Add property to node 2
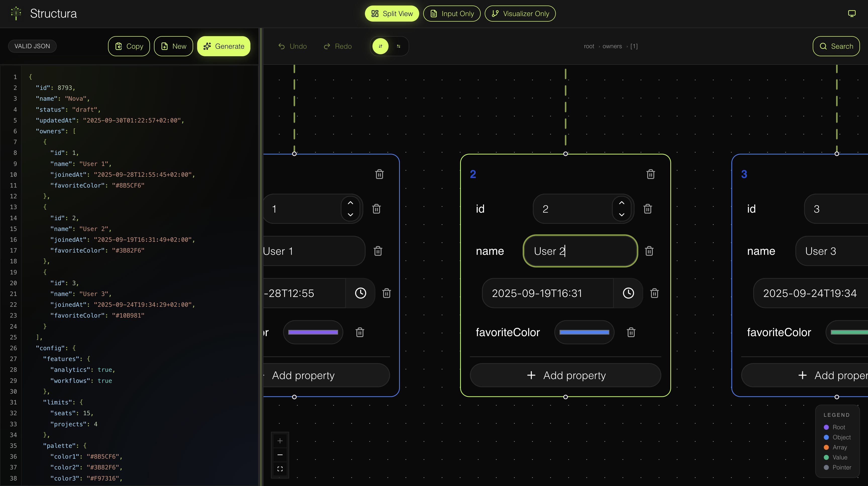 pyautogui.click(x=565, y=375)
